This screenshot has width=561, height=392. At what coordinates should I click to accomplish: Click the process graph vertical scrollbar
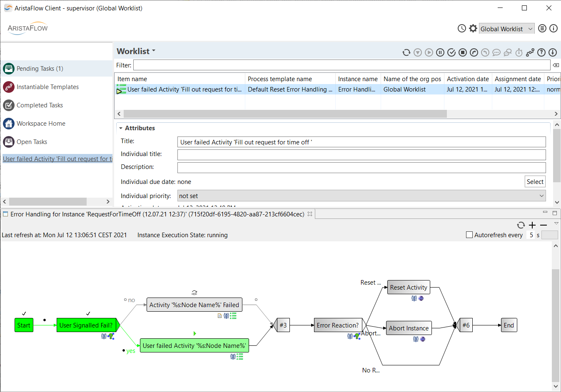556,325
